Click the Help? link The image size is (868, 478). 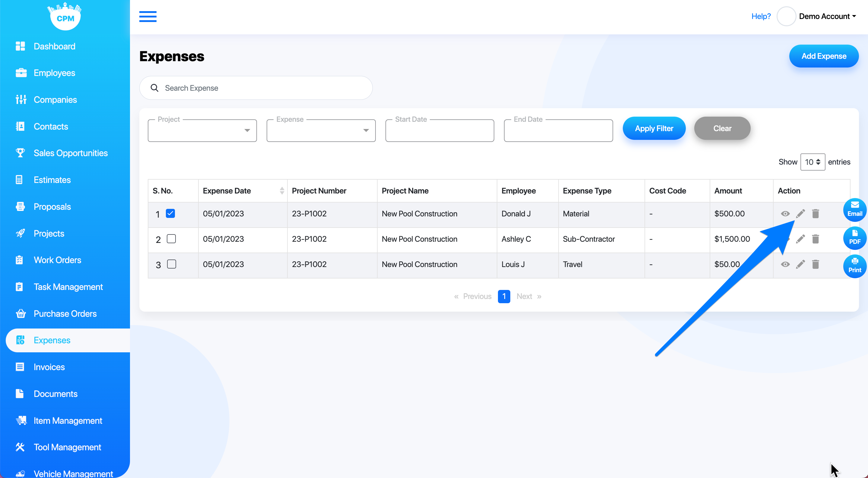(x=761, y=16)
